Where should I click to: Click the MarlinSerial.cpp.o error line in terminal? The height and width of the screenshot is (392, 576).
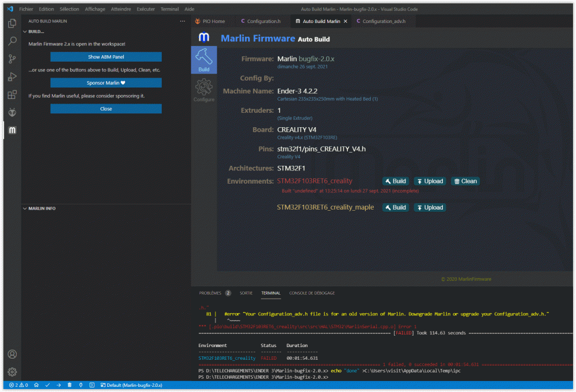pos(308,327)
